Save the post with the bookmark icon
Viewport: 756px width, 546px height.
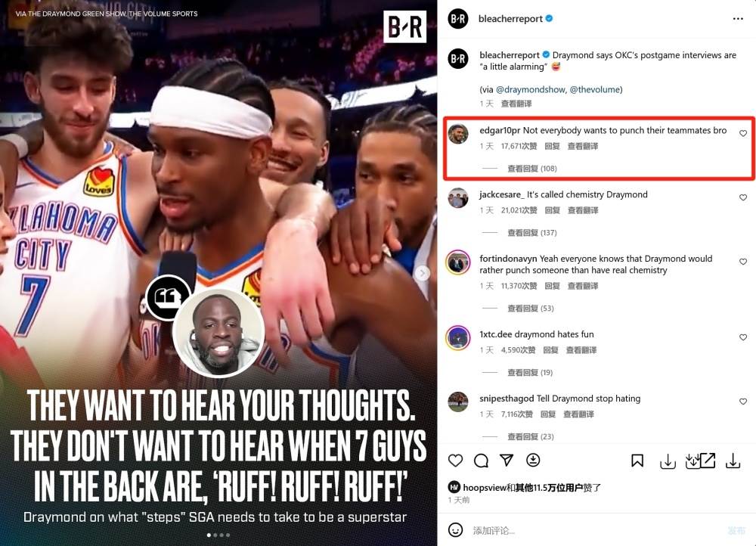coord(637,461)
